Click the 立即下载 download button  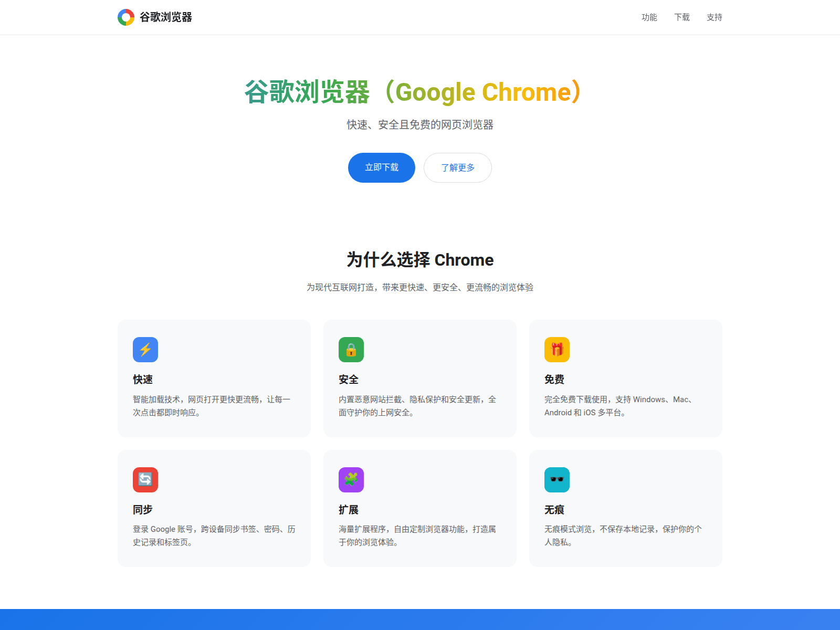click(x=382, y=167)
